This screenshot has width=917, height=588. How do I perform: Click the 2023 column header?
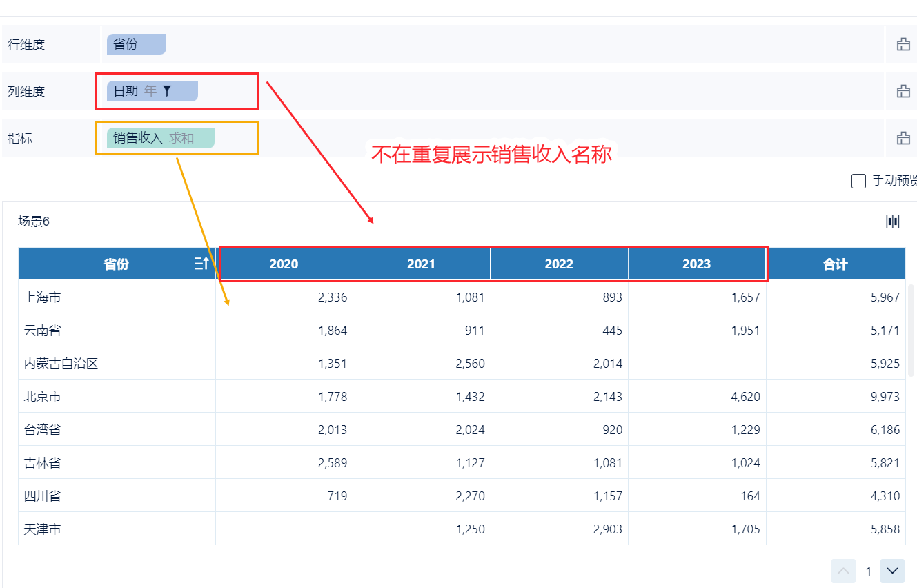point(697,264)
